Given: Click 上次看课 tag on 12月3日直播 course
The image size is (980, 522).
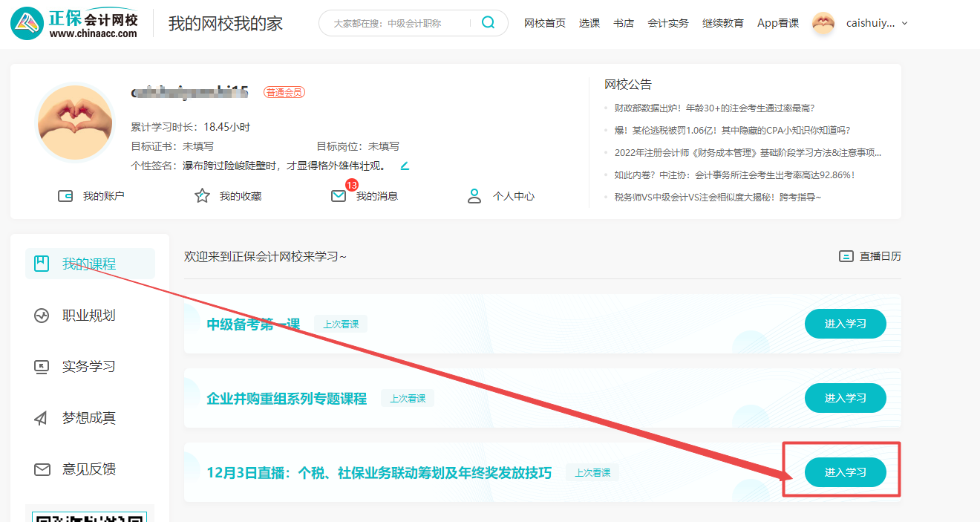Looking at the screenshot, I should 592,473.
